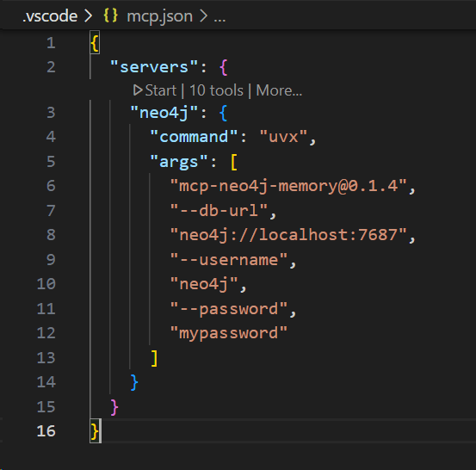Viewport: 476px width, 470px height.
Task: Click line number 6 in gutter
Action: pyautogui.click(x=51, y=186)
